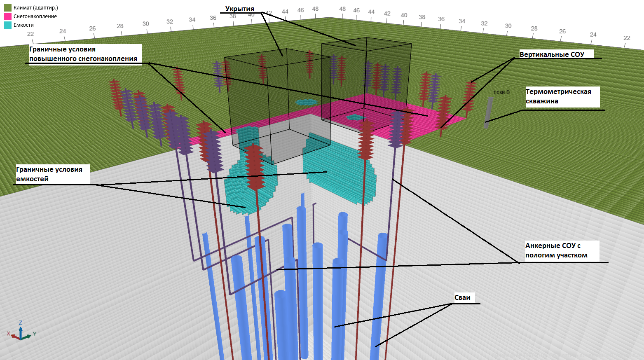Click the XYZ axis orientation gizmo
This screenshot has width=644, height=360.
tap(21, 331)
